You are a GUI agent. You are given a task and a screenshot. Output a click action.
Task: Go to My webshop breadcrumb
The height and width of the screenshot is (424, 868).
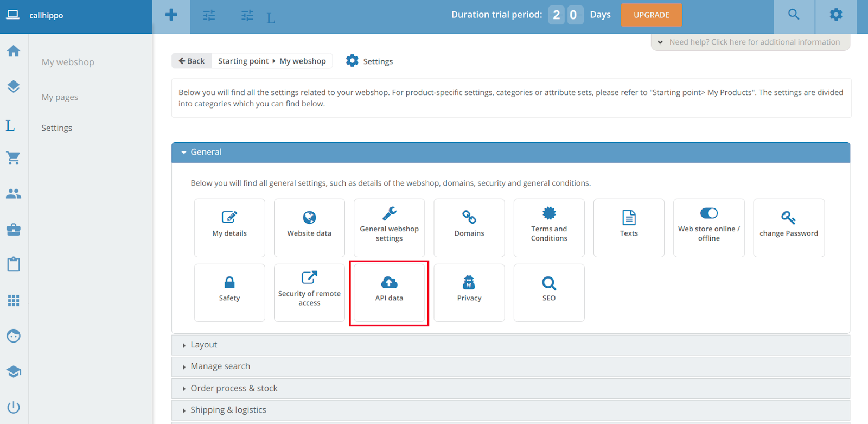(x=303, y=61)
